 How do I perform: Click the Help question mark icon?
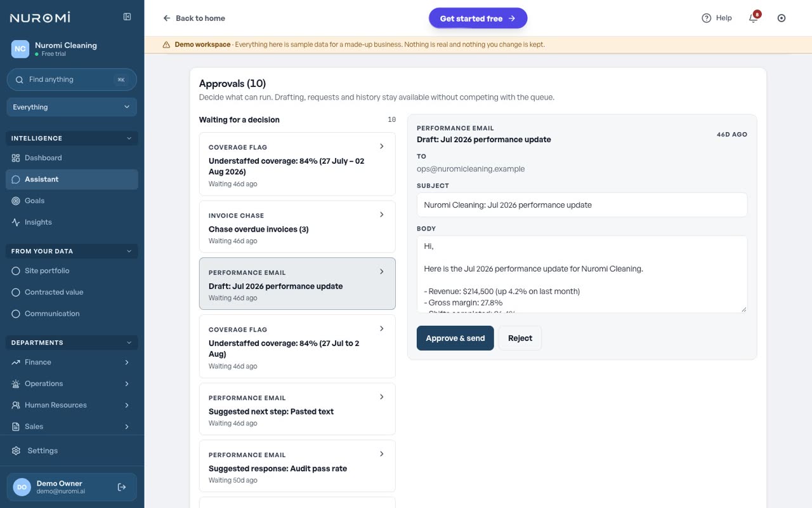[706, 18]
